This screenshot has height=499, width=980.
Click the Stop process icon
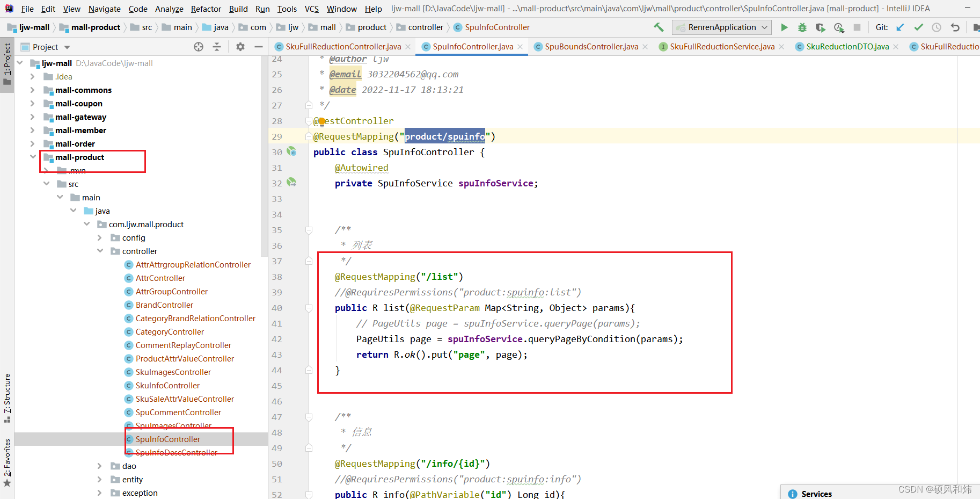(857, 27)
